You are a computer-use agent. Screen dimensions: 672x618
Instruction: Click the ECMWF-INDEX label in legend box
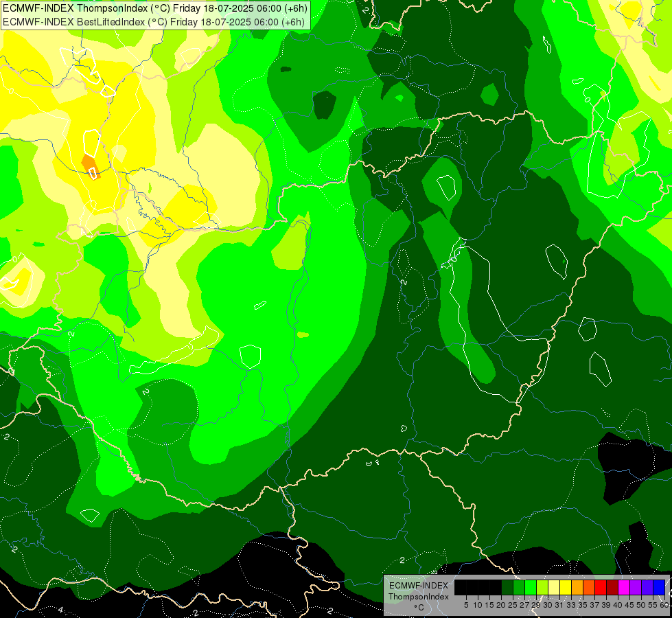click(419, 586)
